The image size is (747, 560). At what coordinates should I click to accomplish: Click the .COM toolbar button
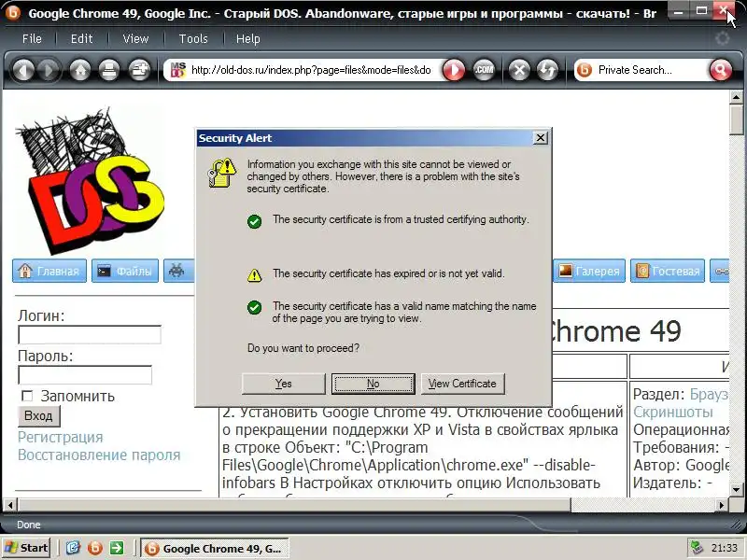coord(484,71)
